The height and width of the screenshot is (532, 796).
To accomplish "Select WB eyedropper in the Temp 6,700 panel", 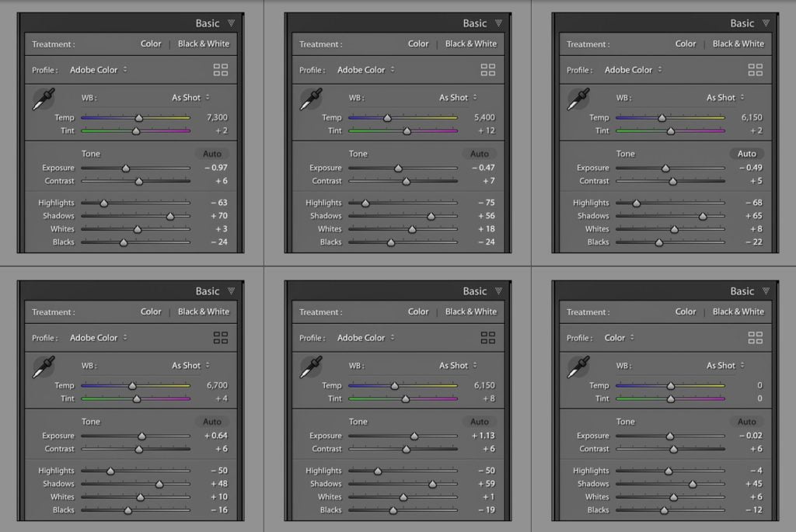I will [44, 367].
